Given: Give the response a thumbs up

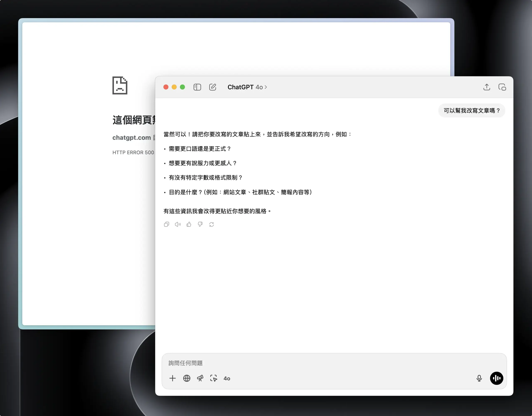Looking at the screenshot, I should click(x=189, y=224).
